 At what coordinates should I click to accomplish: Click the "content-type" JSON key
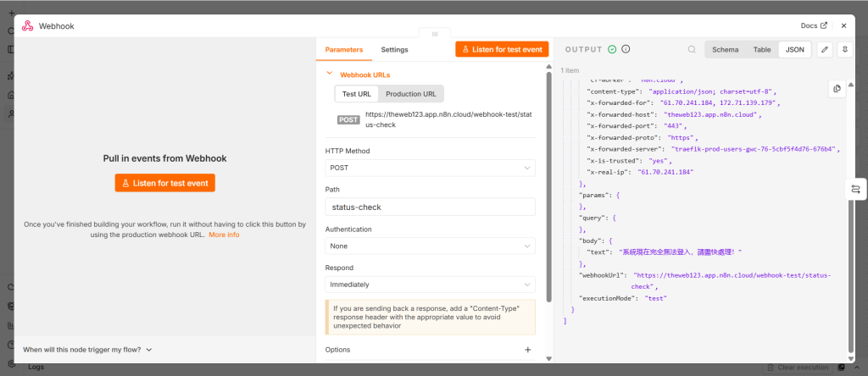coord(615,91)
